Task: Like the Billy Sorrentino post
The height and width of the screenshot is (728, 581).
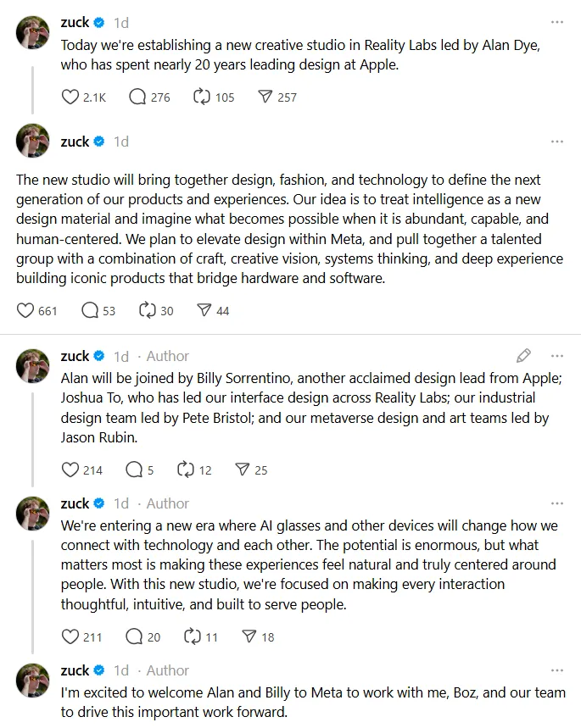Action: [x=70, y=470]
